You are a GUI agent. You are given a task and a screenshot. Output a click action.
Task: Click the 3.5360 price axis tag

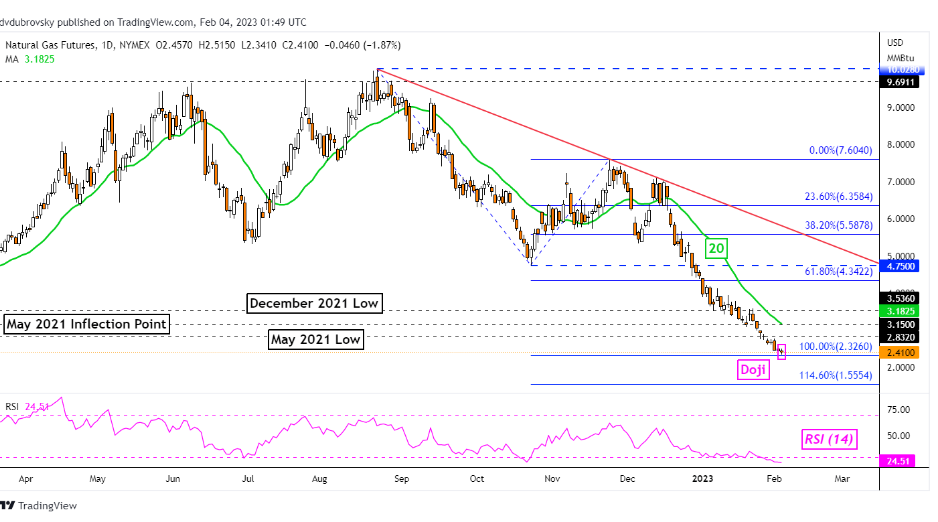(899, 298)
